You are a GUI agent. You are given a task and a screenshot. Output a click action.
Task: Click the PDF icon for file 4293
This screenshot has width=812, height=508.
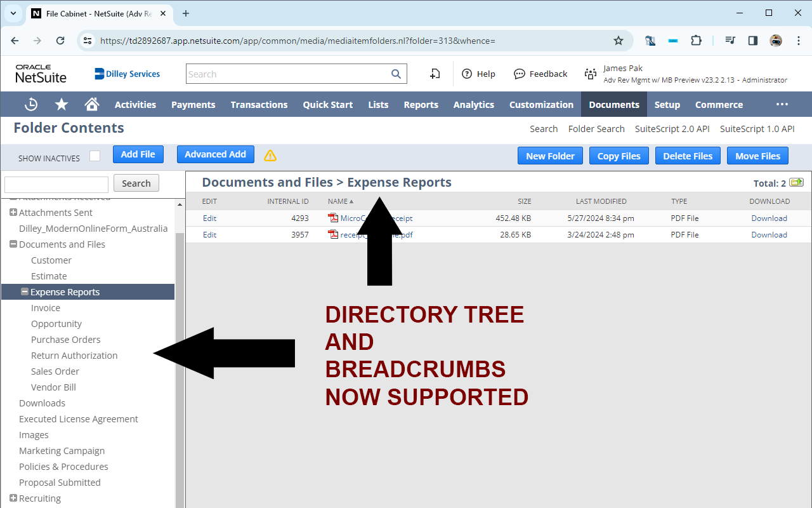point(333,218)
